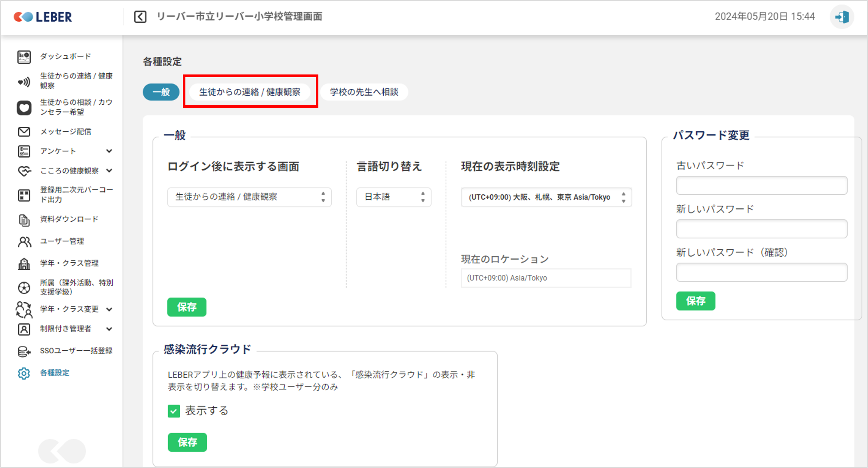Click the back arrow beside school title
Screen dimensions: 868x468
[x=140, y=17]
